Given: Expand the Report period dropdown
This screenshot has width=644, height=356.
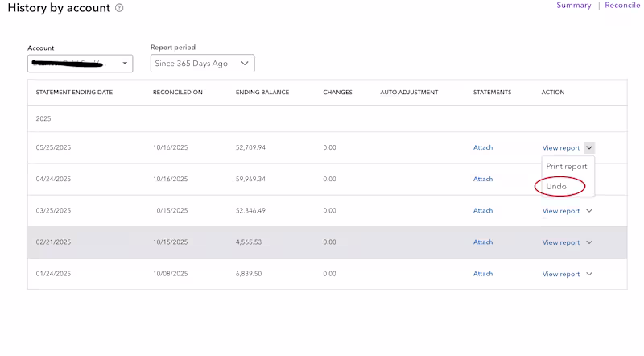Looking at the screenshot, I should pos(202,63).
